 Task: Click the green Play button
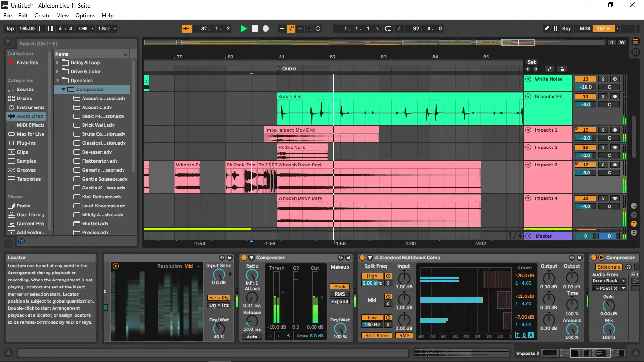point(243,29)
